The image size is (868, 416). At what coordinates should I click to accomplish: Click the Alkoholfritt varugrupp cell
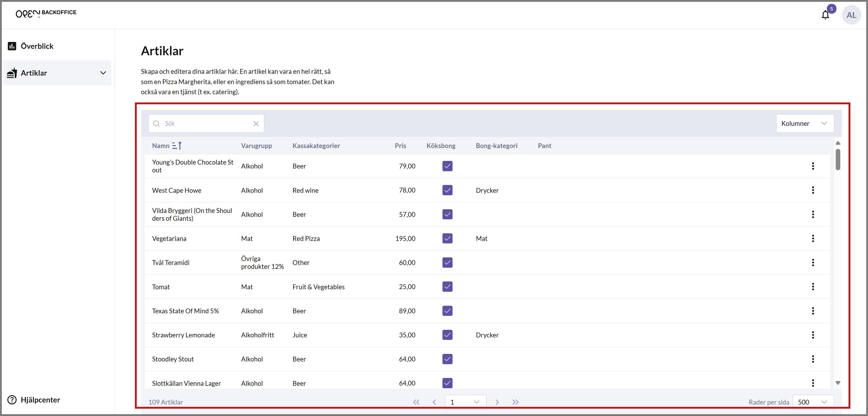257,335
